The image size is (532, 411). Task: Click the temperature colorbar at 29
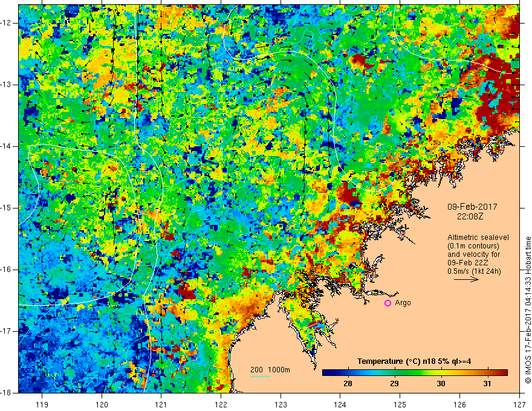pos(394,373)
